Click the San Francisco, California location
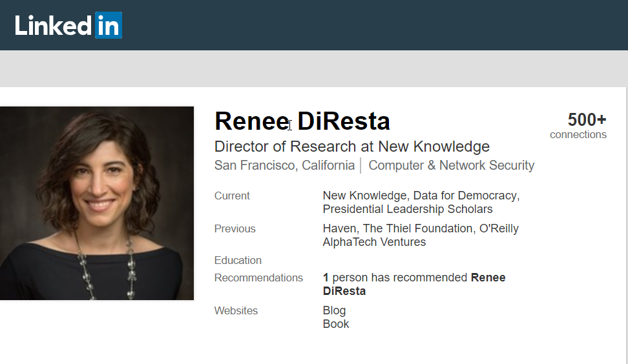Screen dimensions: 628x364 coord(285,165)
